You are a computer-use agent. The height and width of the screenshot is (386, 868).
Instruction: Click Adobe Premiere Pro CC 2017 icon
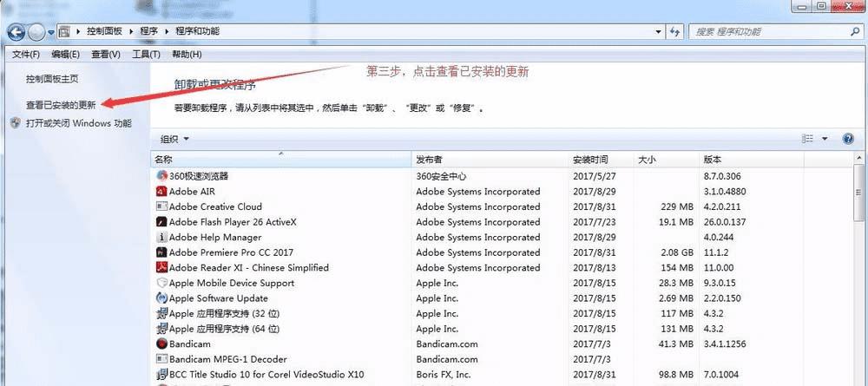[x=161, y=252]
